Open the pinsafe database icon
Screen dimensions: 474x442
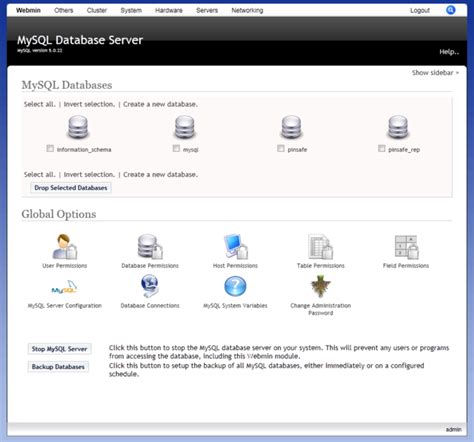(x=291, y=127)
